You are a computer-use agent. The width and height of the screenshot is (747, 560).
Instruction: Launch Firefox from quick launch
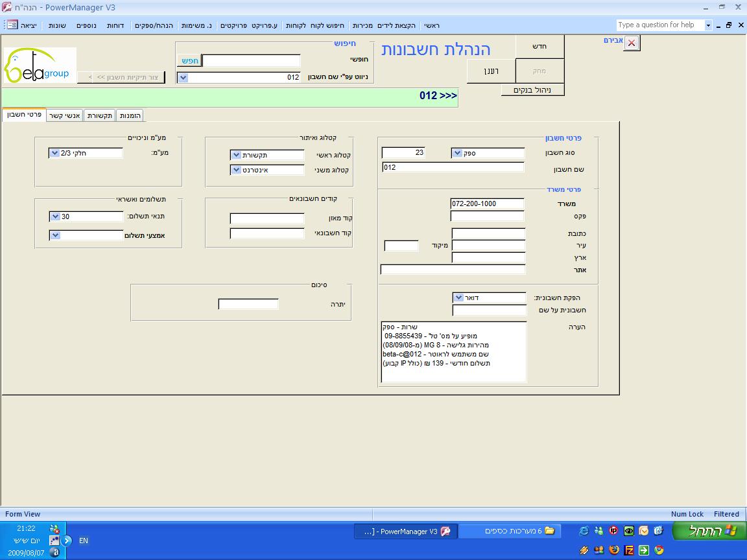[613, 550]
